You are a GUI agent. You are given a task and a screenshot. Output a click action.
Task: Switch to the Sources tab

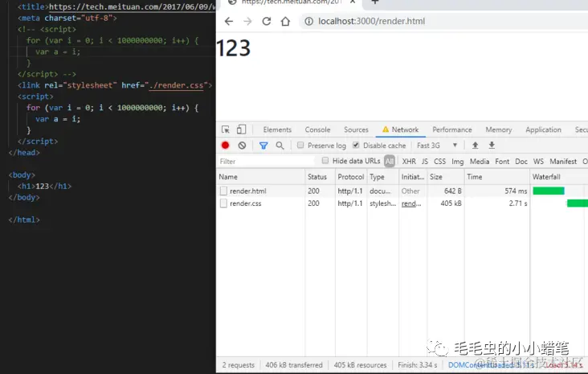click(356, 129)
